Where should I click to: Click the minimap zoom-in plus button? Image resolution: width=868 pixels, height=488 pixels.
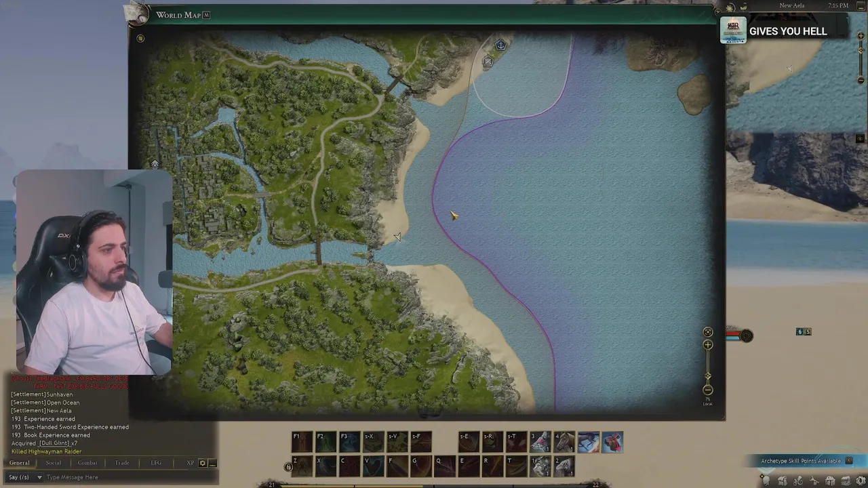(861, 36)
